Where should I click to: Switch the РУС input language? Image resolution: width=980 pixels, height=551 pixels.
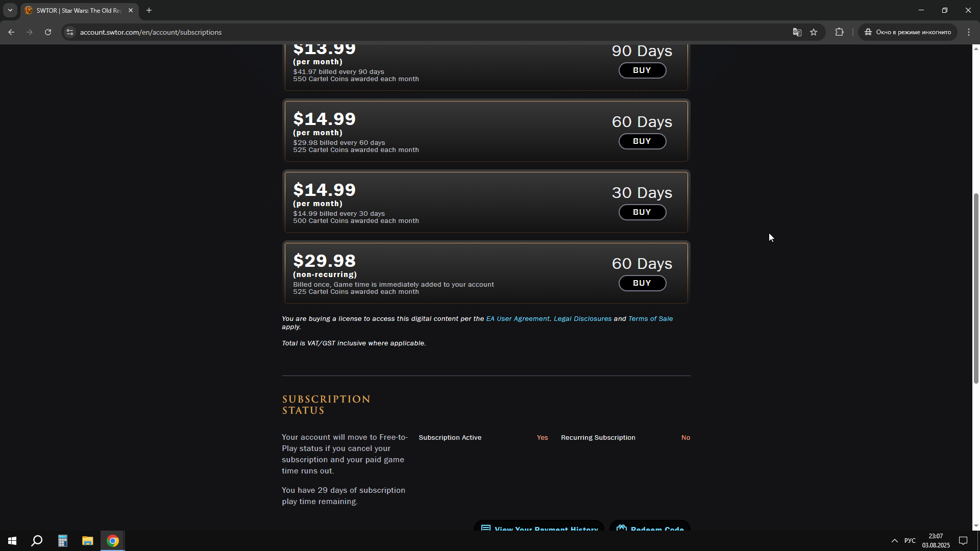click(x=910, y=541)
